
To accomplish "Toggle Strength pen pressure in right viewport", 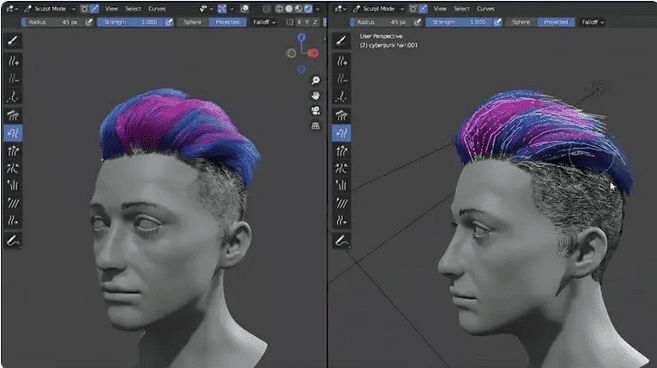I will point(497,22).
